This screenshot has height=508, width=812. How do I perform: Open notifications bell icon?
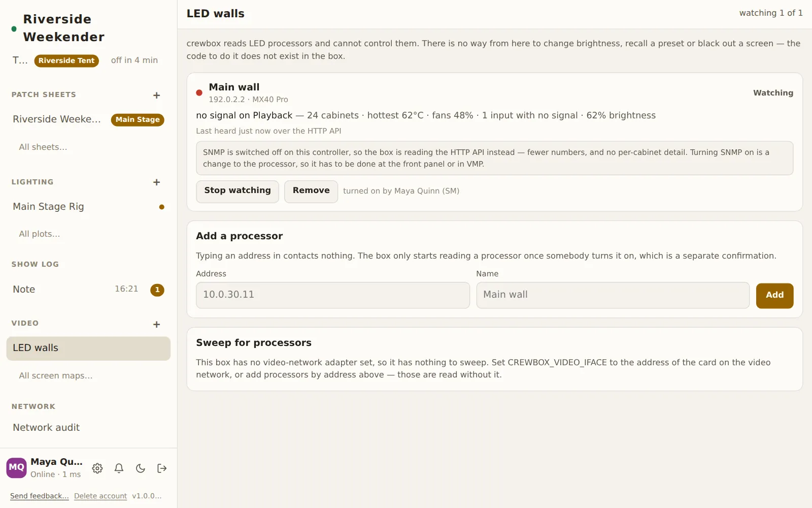(119, 468)
